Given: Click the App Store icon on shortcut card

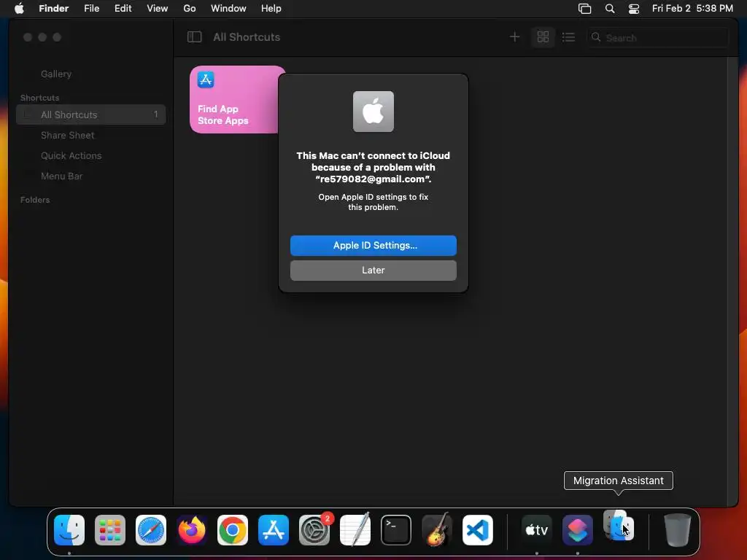Looking at the screenshot, I should [206, 79].
